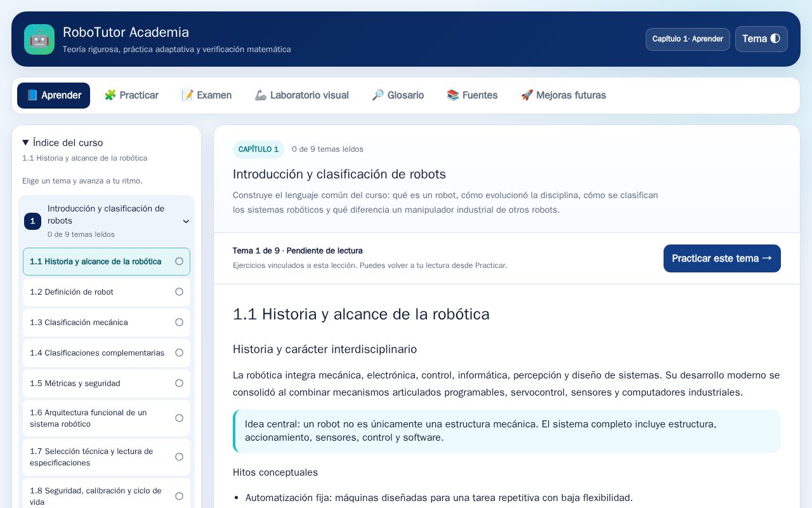
Task: Collapse chapter 1 with its chevron arrow
Action: (186, 222)
